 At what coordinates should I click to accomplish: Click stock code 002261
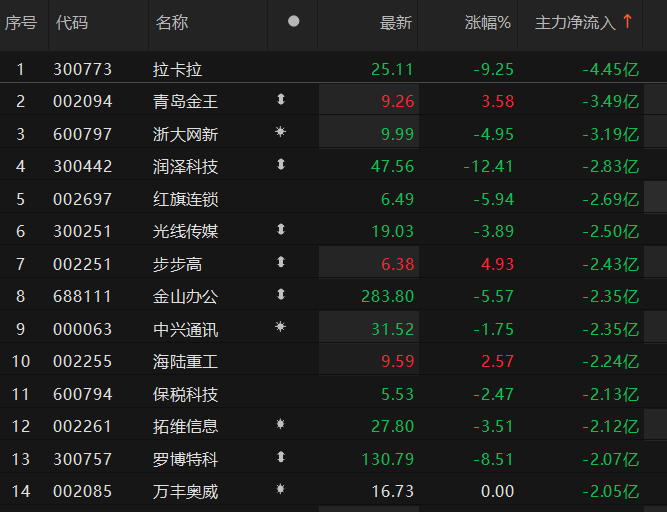(83, 427)
